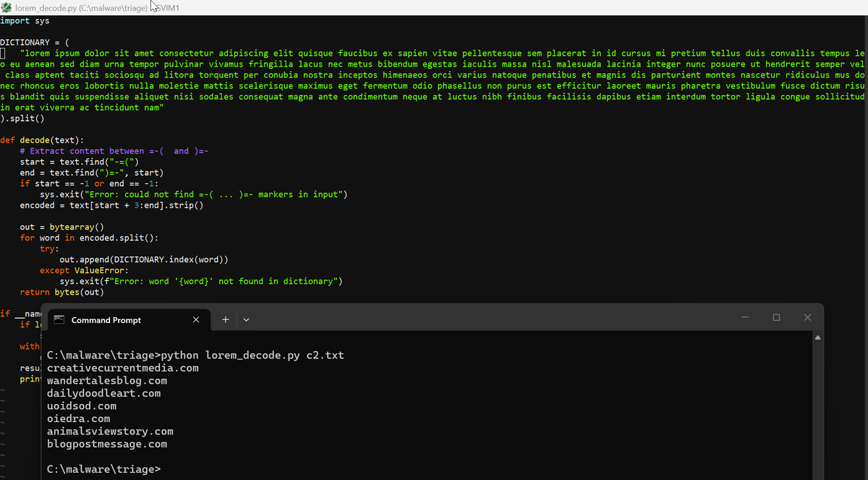Open a new terminal tab with plus button
868x480 pixels.
tap(225, 319)
